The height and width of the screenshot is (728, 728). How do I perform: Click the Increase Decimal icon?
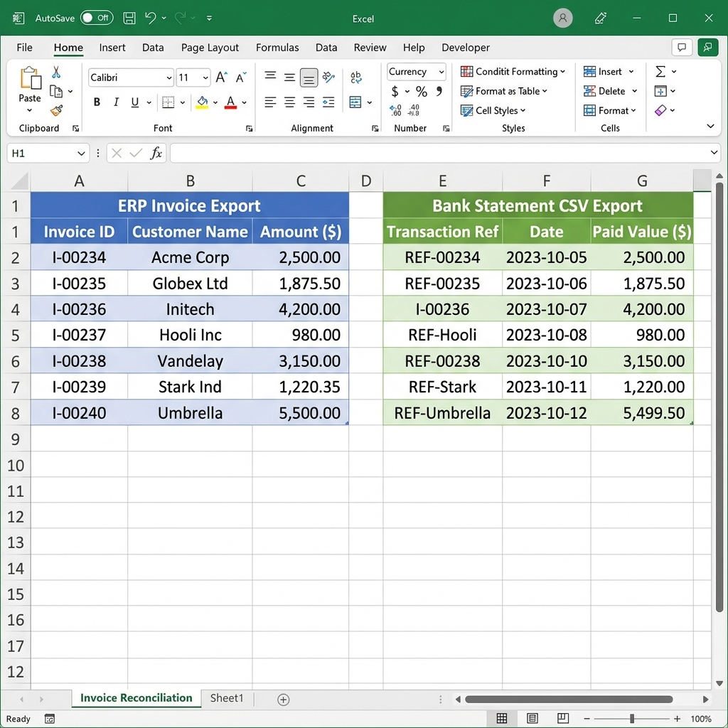pos(395,110)
